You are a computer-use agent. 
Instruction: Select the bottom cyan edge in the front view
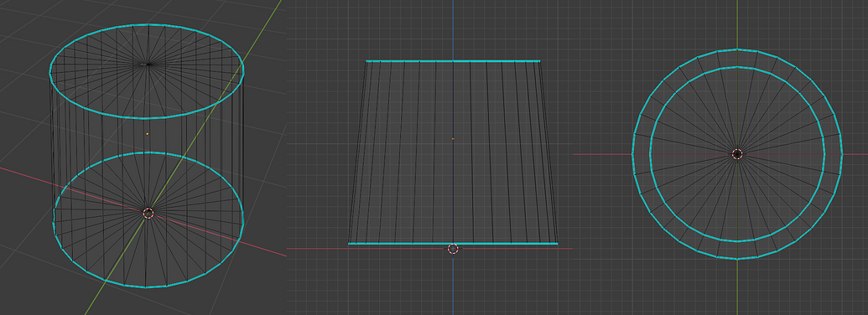453,243
